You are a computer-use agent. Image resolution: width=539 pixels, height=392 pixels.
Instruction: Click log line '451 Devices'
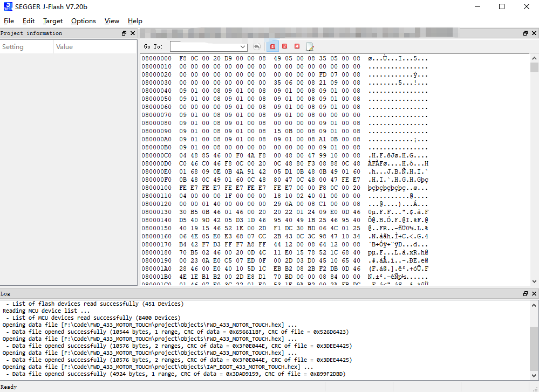tap(95, 304)
